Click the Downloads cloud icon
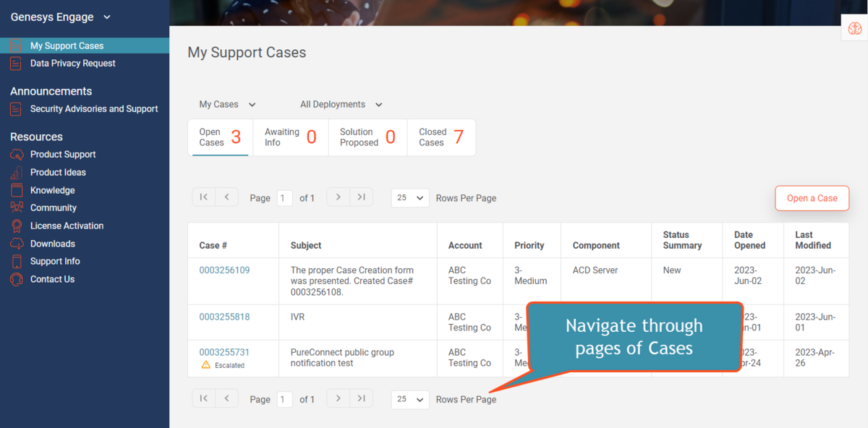868x428 pixels. (16, 244)
